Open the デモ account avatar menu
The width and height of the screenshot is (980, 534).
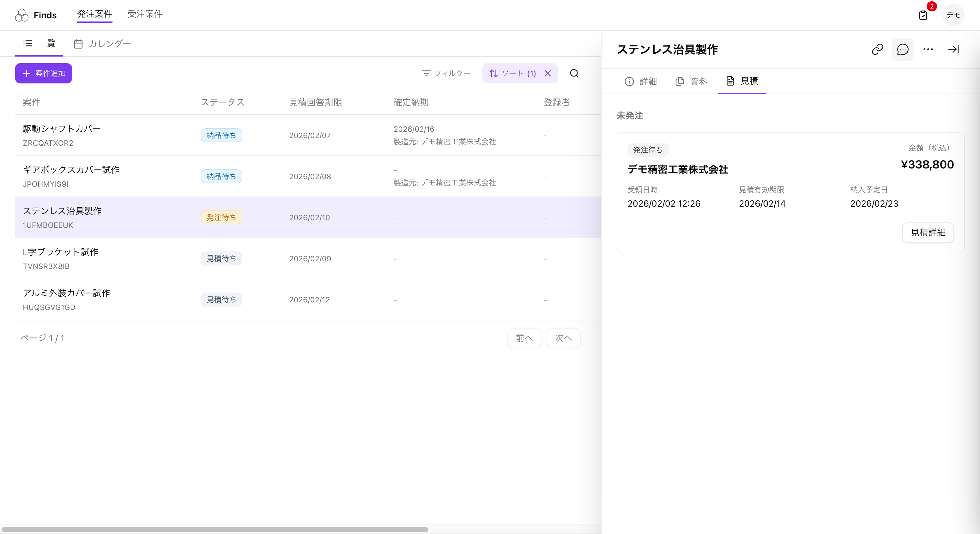pyautogui.click(x=953, y=15)
